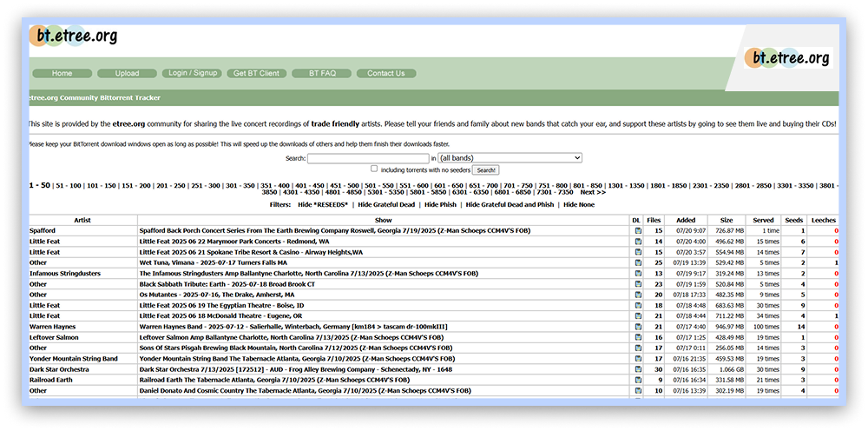
Task: Click the 946.97 MB size cell
Action: click(x=727, y=327)
